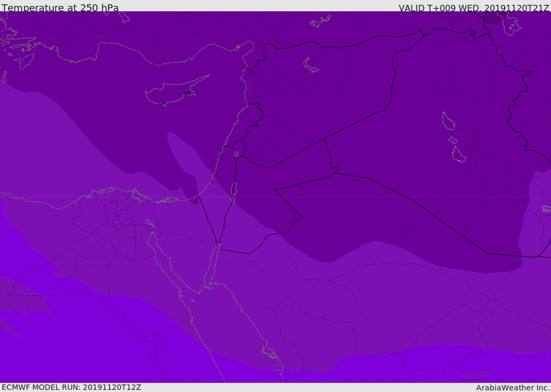This screenshot has width=551, height=392.
Task: Click the 'ArabiaWeather Inc' credit text
Action: [513, 388]
